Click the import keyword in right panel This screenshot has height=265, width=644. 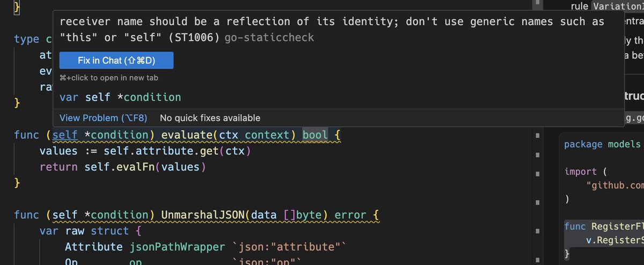(581, 172)
